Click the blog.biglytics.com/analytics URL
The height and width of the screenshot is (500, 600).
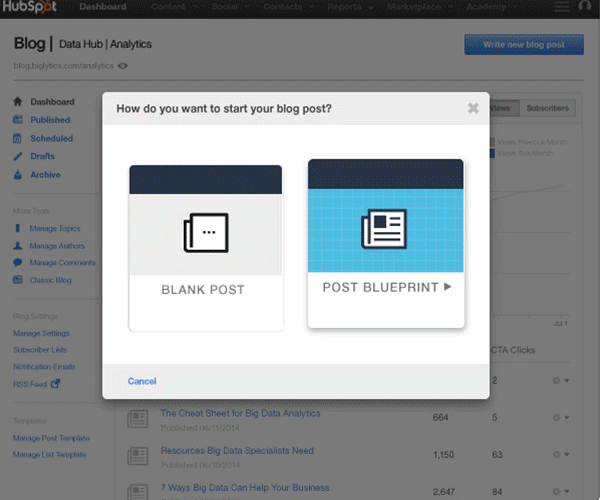[64, 66]
